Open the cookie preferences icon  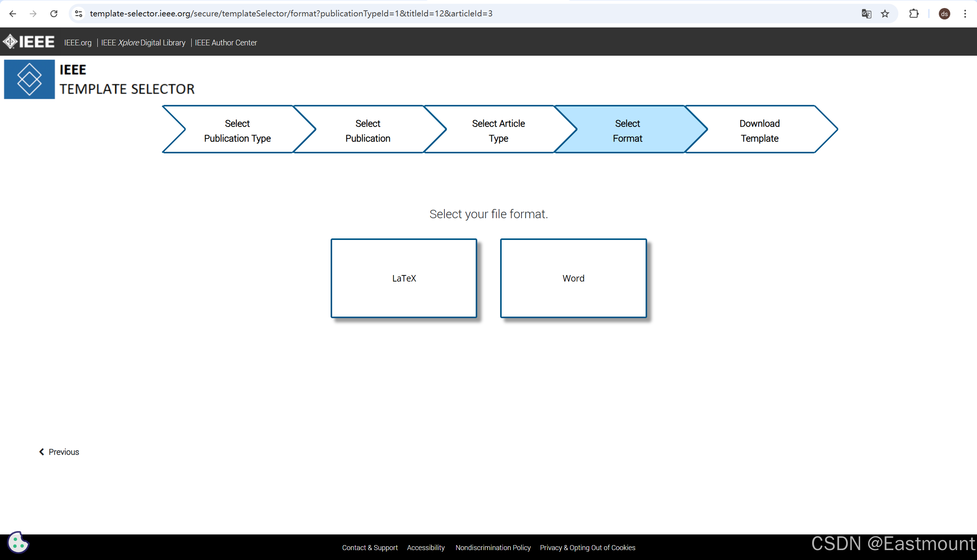click(x=18, y=542)
